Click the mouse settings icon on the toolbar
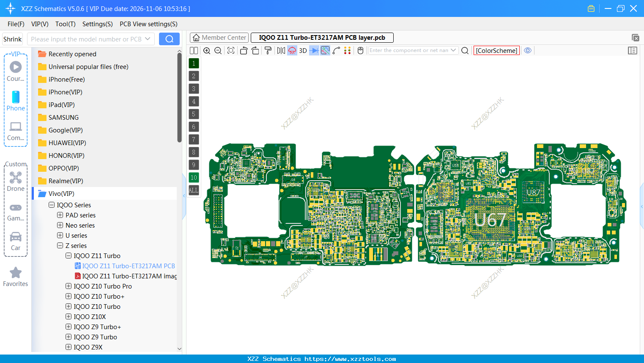Image resolution: width=644 pixels, height=363 pixels. pos(360,50)
